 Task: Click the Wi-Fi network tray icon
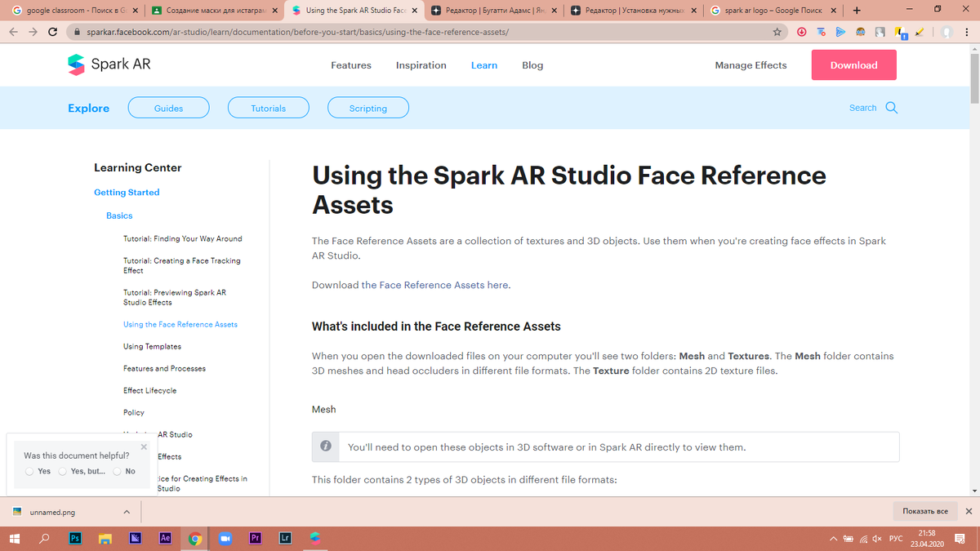click(x=862, y=539)
